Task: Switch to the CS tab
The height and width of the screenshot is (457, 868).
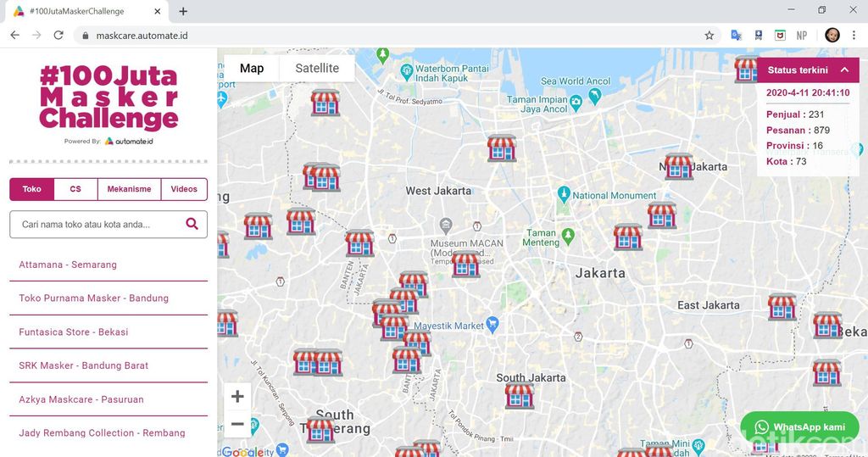Action: 75,189
